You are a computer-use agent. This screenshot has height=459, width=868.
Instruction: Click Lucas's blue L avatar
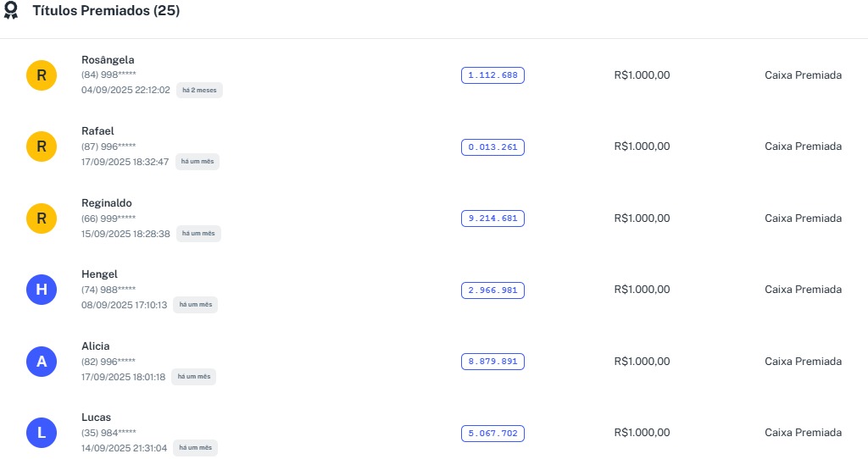pyautogui.click(x=41, y=434)
